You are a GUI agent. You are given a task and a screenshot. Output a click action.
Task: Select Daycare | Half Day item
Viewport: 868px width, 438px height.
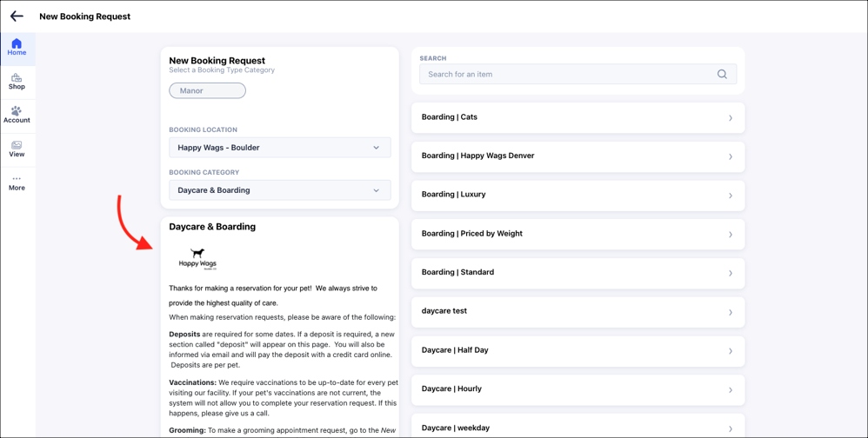[x=578, y=350]
